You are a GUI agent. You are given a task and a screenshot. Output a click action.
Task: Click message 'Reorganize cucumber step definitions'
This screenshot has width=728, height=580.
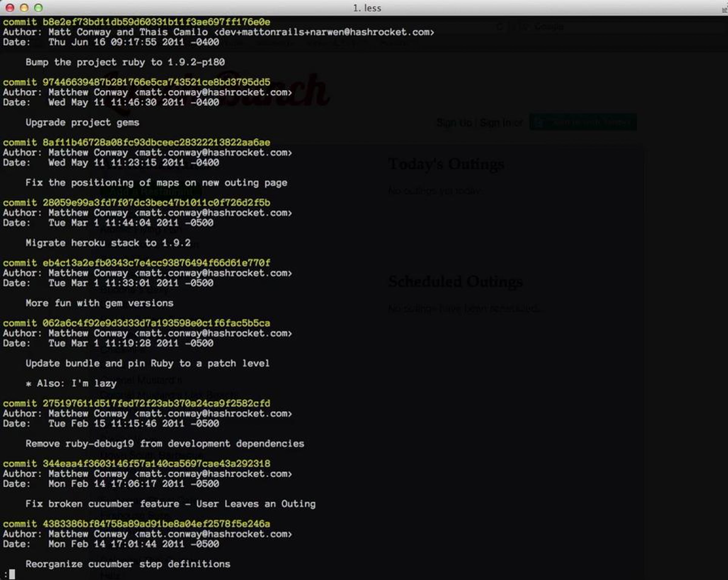(128, 564)
